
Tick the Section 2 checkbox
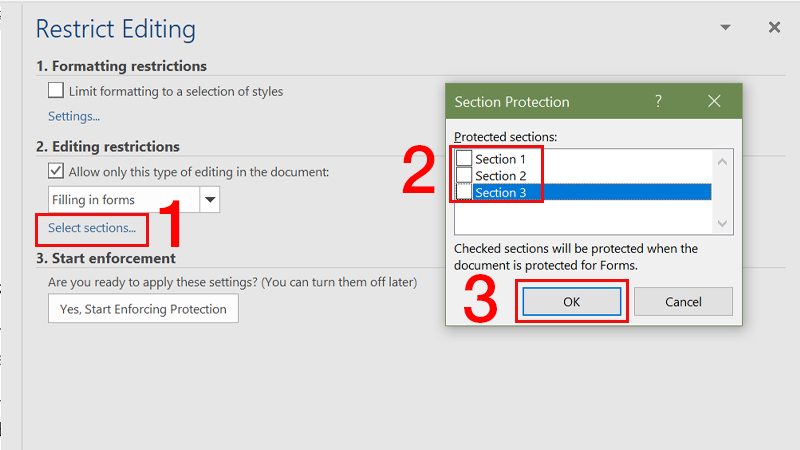(x=464, y=175)
